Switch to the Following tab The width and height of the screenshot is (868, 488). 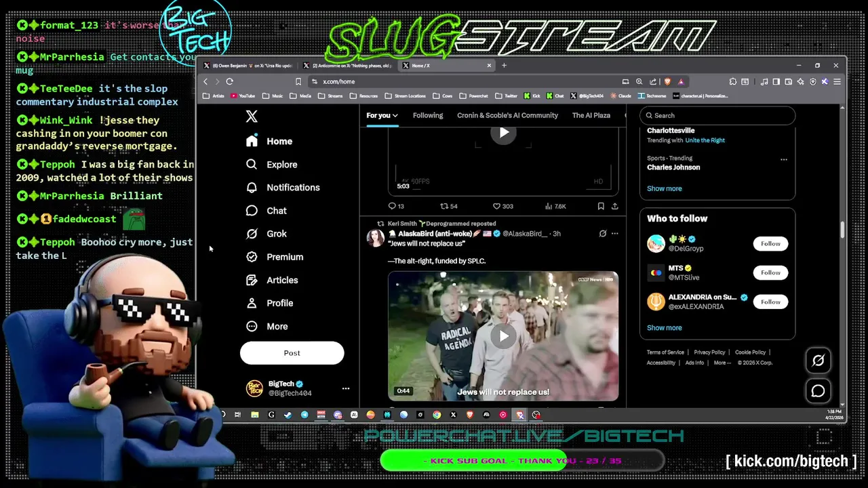click(x=428, y=115)
